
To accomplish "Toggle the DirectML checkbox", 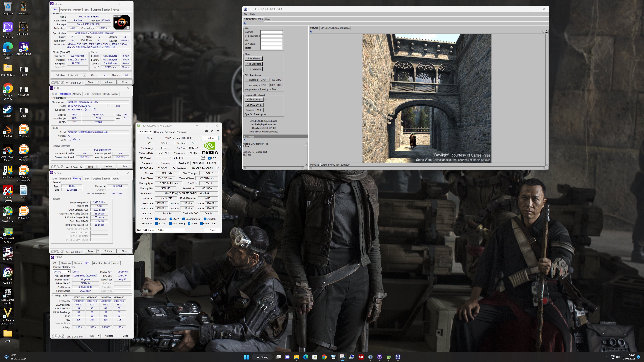I will point(205,219).
